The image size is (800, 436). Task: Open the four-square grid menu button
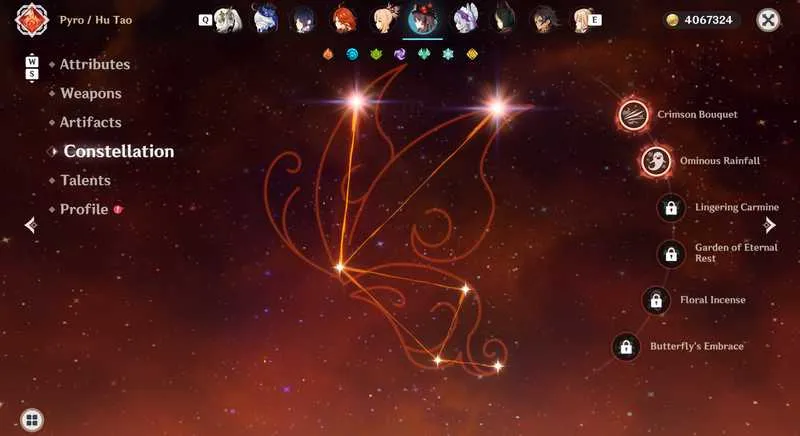click(x=32, y=420)
